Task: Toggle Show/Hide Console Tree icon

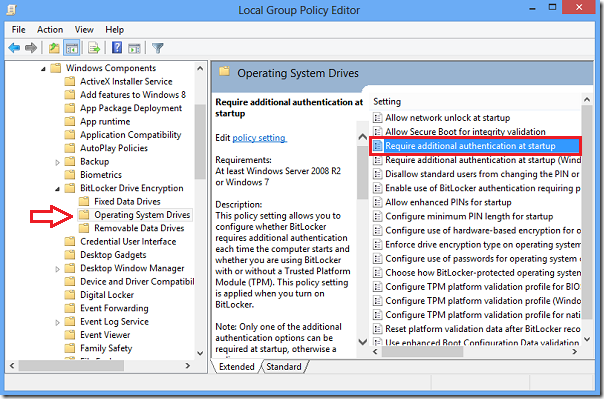Action: coord(72,48)
